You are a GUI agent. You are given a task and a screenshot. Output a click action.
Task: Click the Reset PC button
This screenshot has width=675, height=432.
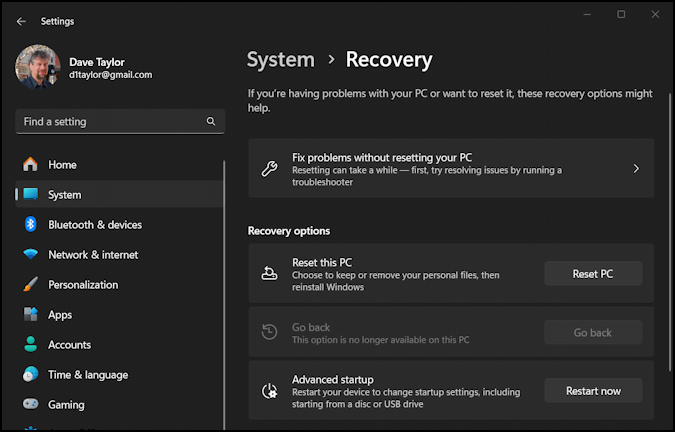tap(593, 274)
